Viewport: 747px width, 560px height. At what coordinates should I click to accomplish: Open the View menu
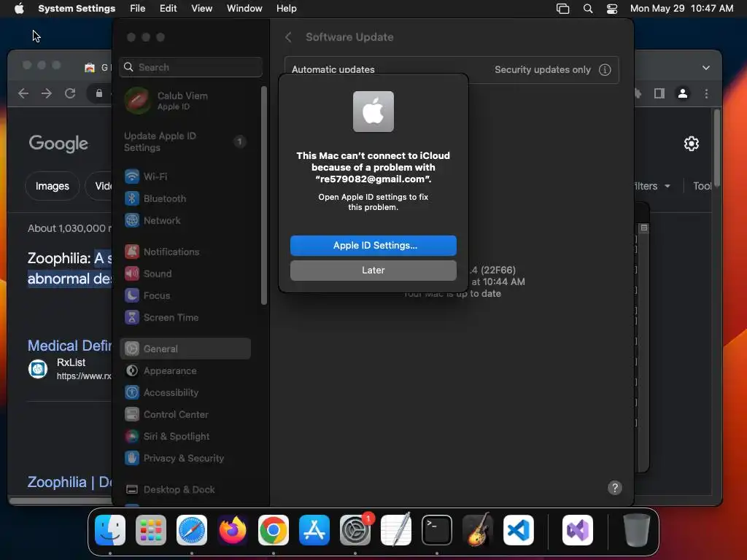(202, 9)
